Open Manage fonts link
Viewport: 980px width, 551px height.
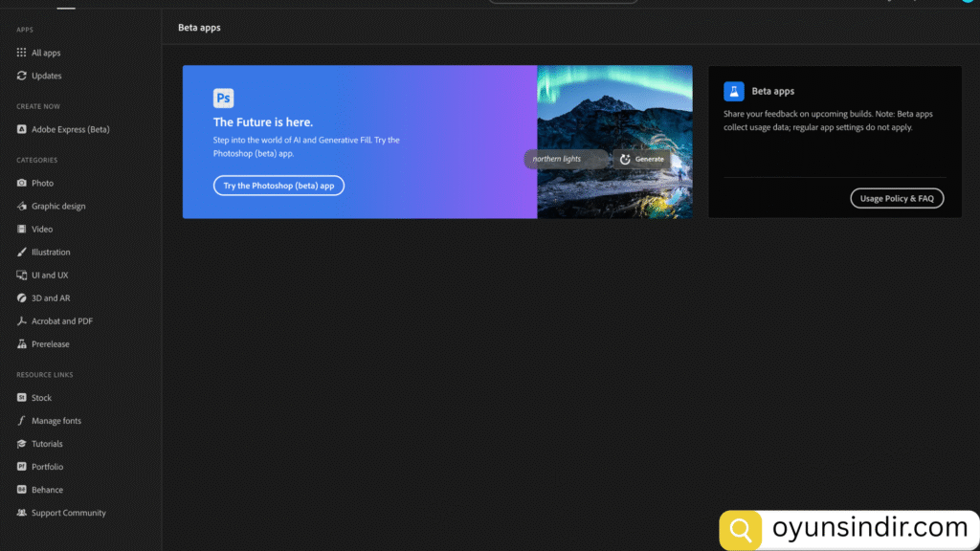(56, 420)
